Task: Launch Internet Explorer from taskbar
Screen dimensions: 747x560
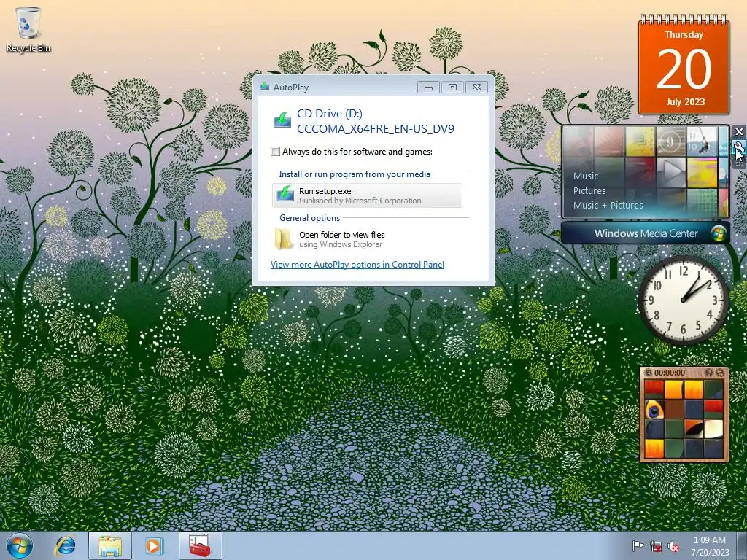Action: [x=66, y=545]
